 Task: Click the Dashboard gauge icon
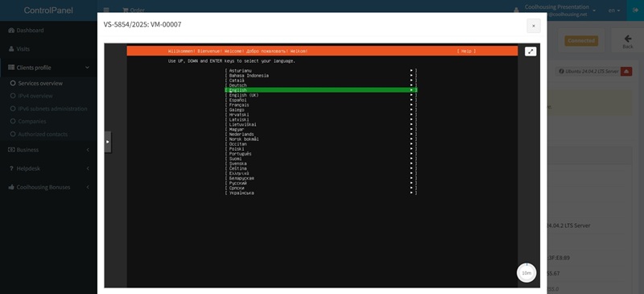pos(11,31)
